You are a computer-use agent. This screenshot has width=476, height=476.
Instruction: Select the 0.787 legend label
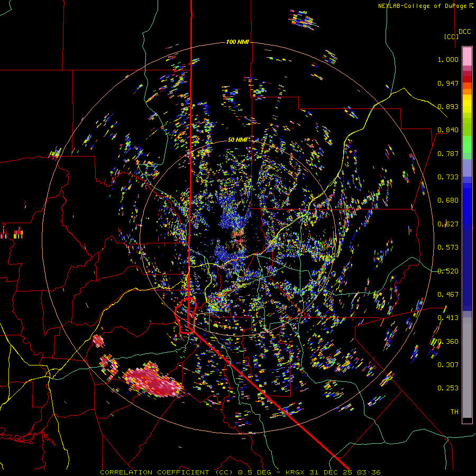pyautogui.click(x=448, y=153)
